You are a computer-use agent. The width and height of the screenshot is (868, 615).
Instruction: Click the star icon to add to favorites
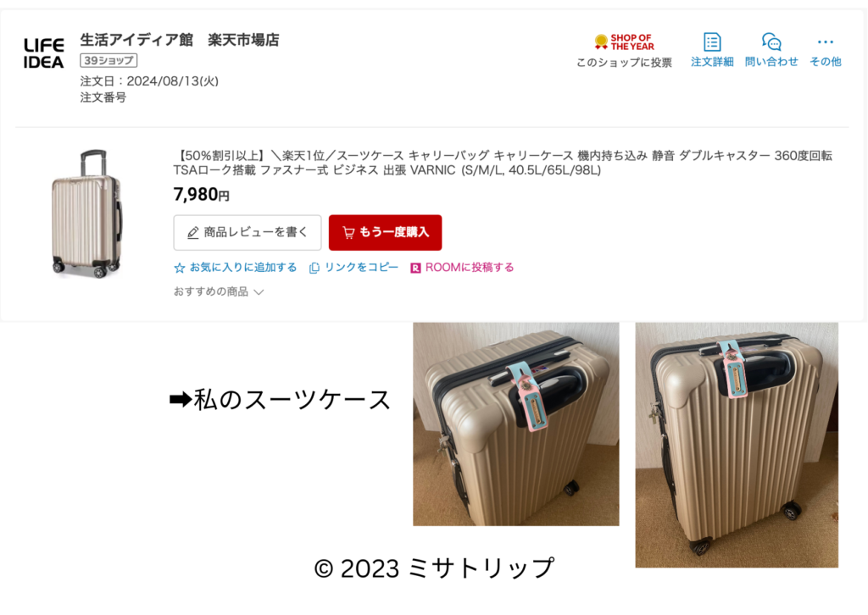[x=180, y=269]
